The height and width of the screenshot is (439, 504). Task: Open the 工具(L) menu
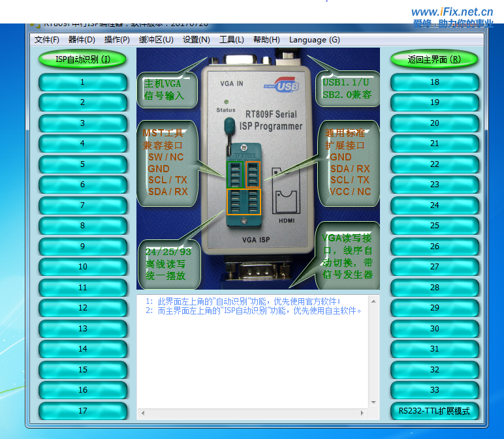click(232, 40)
